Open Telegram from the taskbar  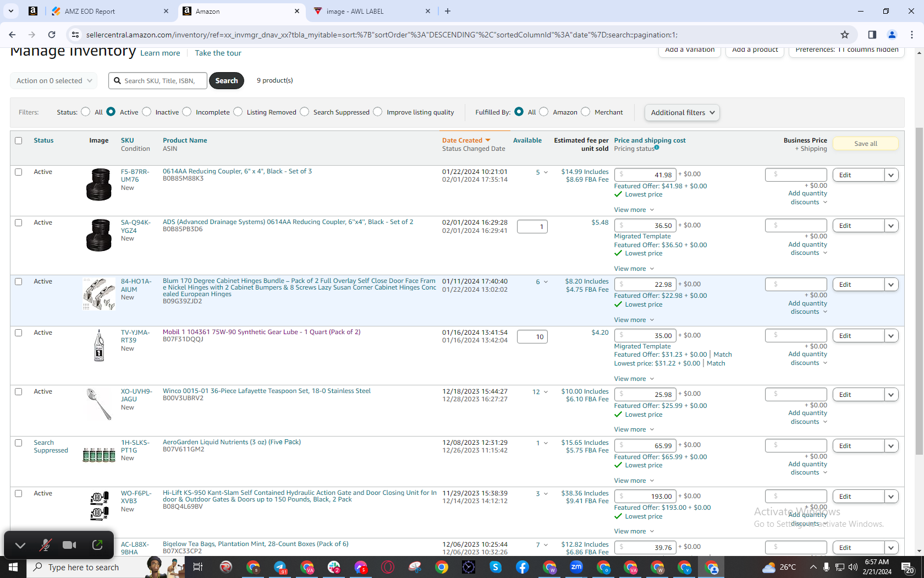click(x=280, y=567)
